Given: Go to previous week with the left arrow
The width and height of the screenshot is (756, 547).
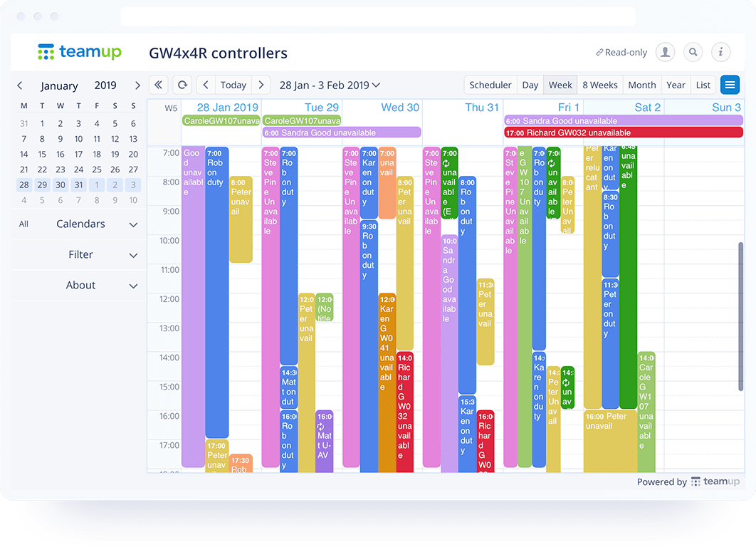Looking at the screenshot, I should (x=205, y=85).
